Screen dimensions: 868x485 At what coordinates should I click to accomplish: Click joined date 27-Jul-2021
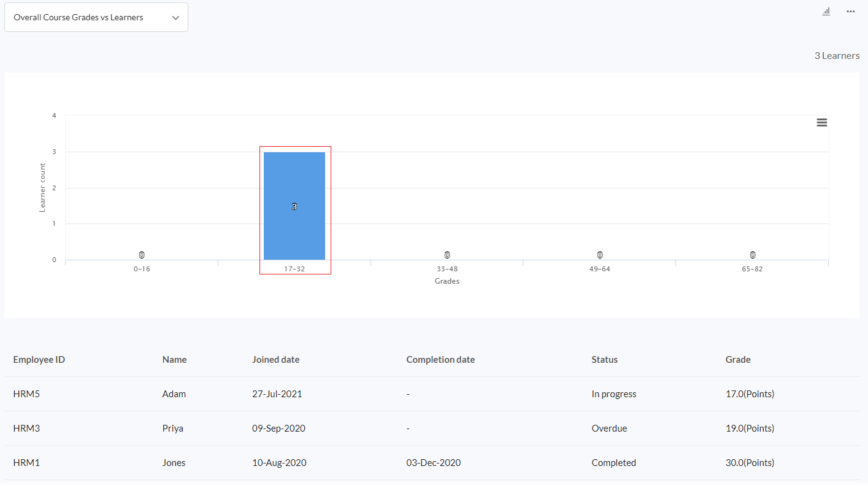(x=277, y=394)
